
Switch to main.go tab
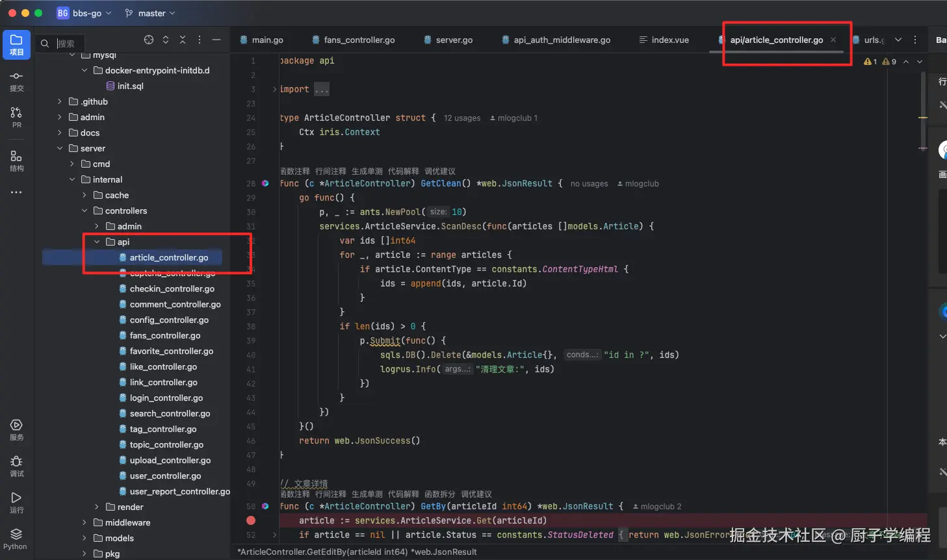pyautogui.click(x=262, y=40)
